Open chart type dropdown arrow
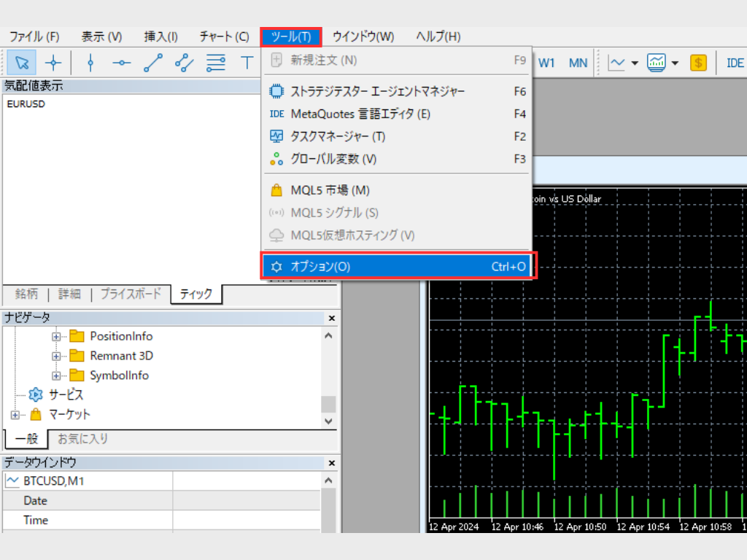Screen dimensions: 747x560 [635, 63]
